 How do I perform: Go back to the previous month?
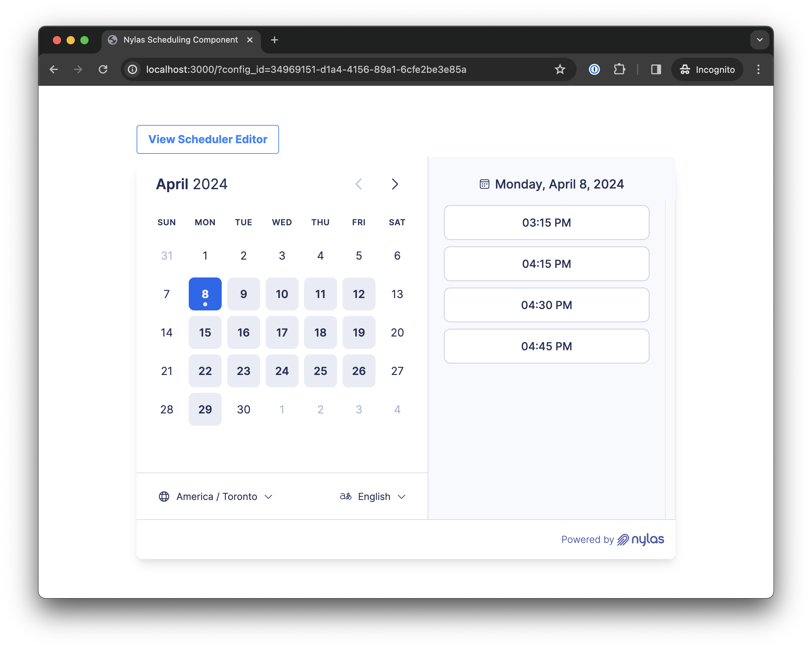point(359,184)
